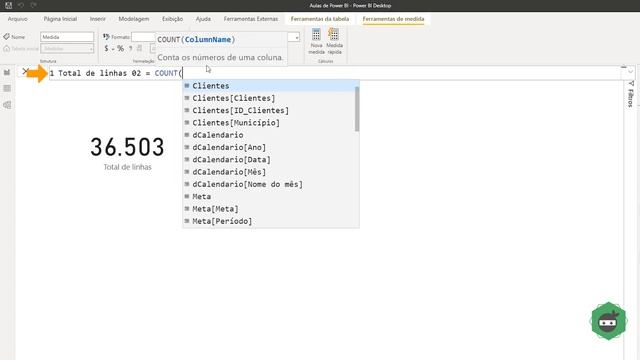Click the decimal places icon
Image resolution: width=640 pixels, height=360 pixels.
click(x=140, y=48)
